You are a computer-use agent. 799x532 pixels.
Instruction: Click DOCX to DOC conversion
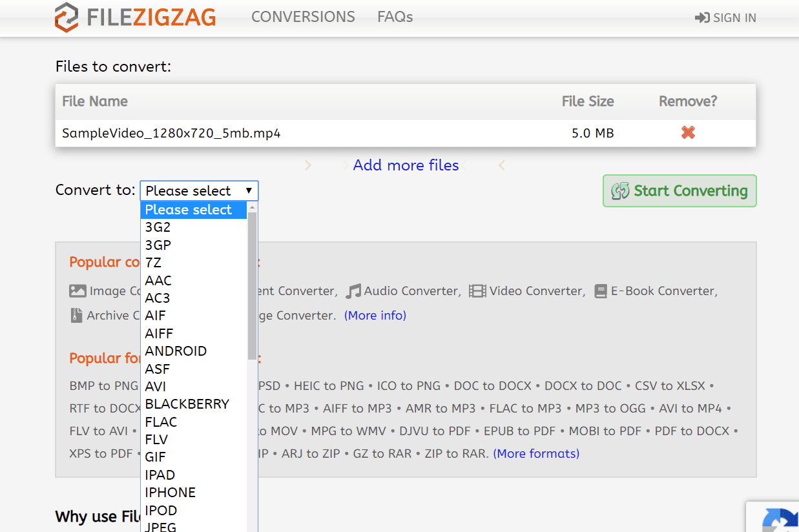(583, 386)
